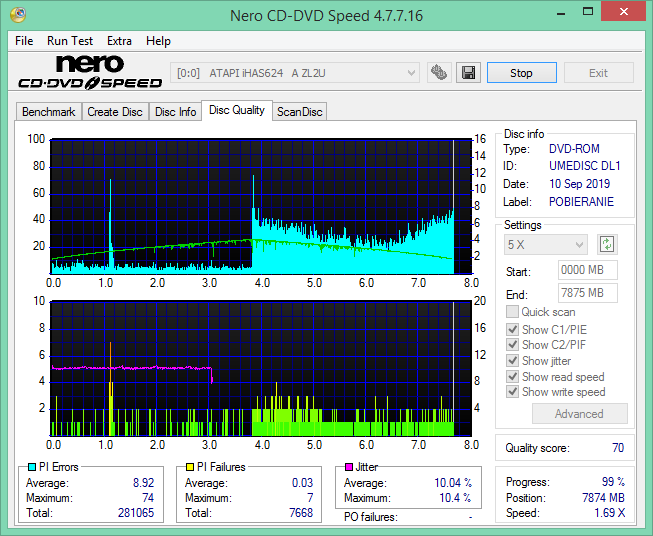This screenshot has width=653, height=536.
Task: Click the POBIERANIE label value
Action: [x=581, y=202]
